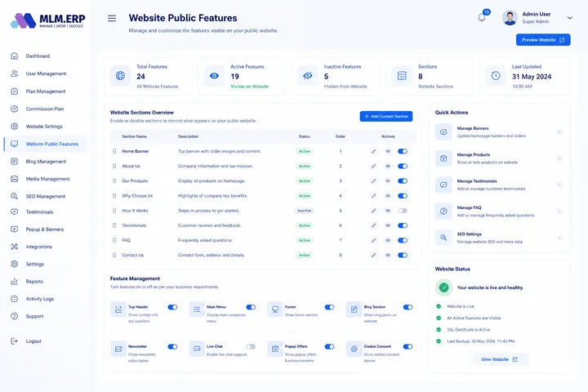Click the Inactive Features card

pyautogui.click(x=336, y=76)
